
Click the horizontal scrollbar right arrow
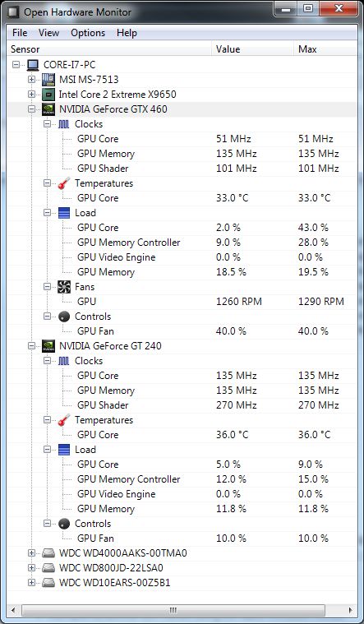(x=351, y=610)
